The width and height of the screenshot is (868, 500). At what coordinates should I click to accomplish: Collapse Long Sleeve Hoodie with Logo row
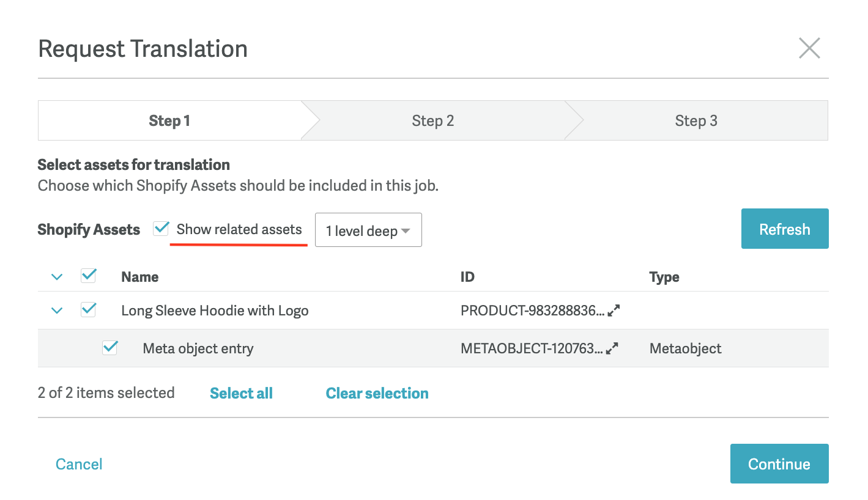(57, 311)
